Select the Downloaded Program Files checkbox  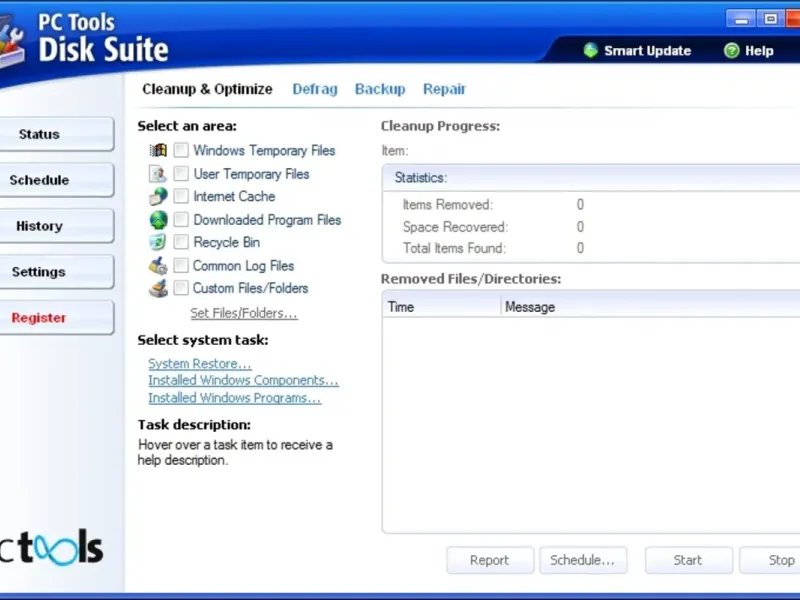tap(181, 220)
